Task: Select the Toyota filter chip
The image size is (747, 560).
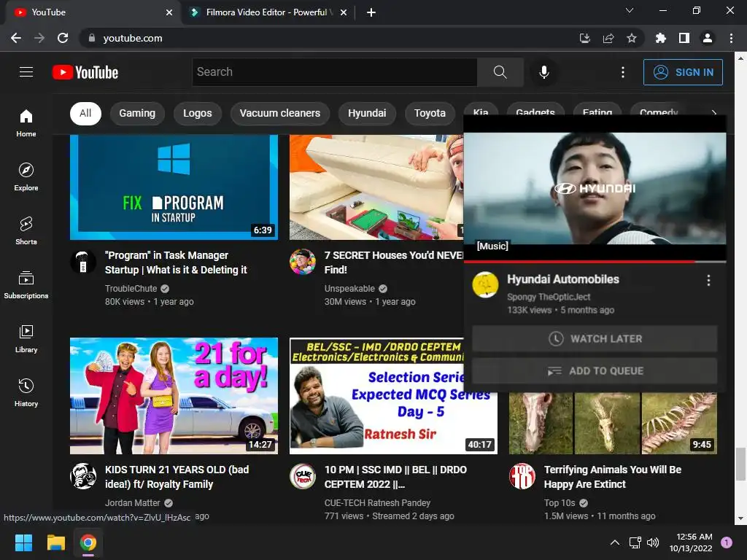Action: tap(430, 113)
